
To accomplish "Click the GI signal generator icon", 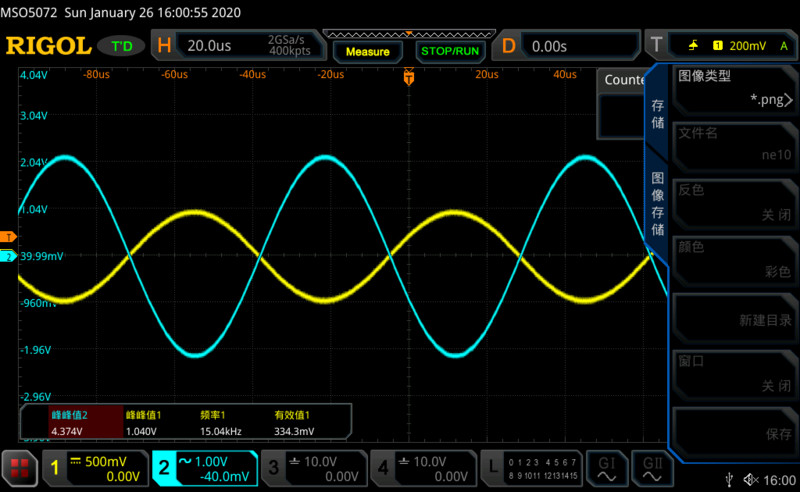I will (x=607, y=467).
